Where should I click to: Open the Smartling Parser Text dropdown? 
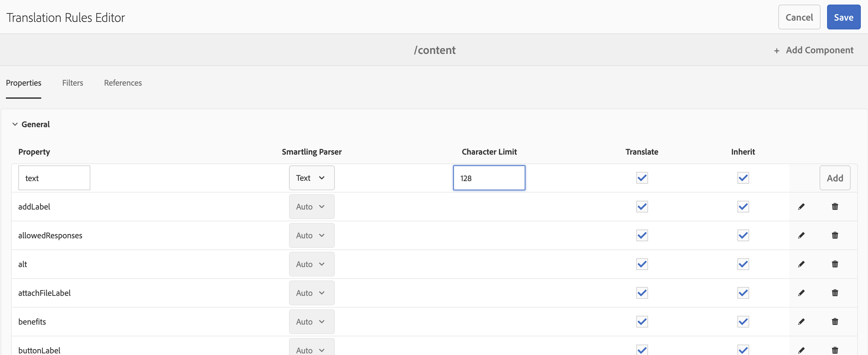tap(311, 178)
